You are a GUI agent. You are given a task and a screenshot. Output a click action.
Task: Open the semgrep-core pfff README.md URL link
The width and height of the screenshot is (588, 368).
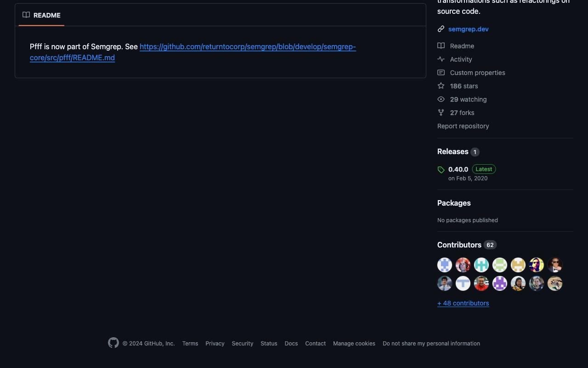coord(193,52)
